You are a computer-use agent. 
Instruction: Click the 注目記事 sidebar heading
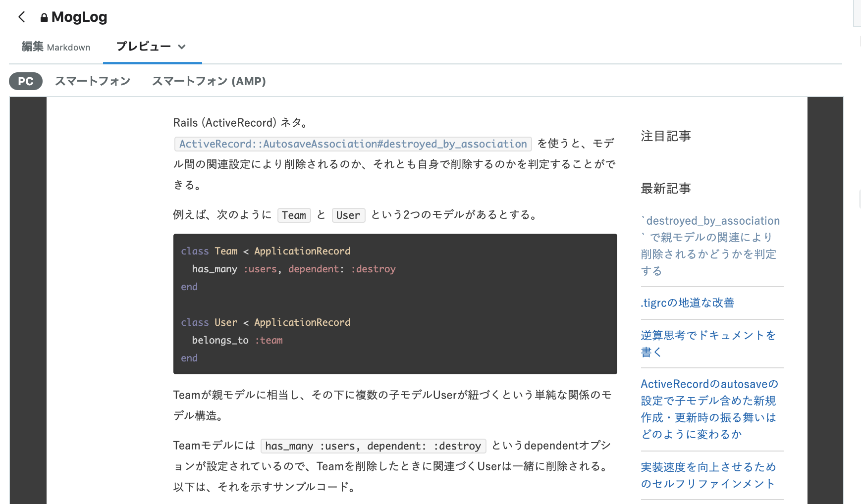(666, 136)
